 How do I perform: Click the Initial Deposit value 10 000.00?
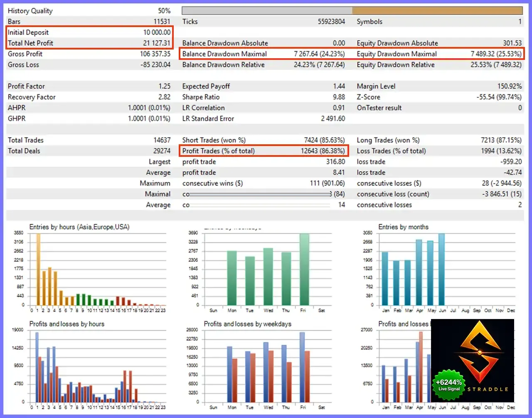pyautogui.click(x=157, y=32)
